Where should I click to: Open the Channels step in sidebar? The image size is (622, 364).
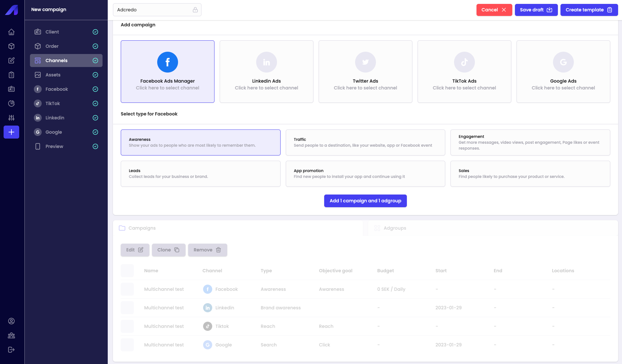[66, 61]
